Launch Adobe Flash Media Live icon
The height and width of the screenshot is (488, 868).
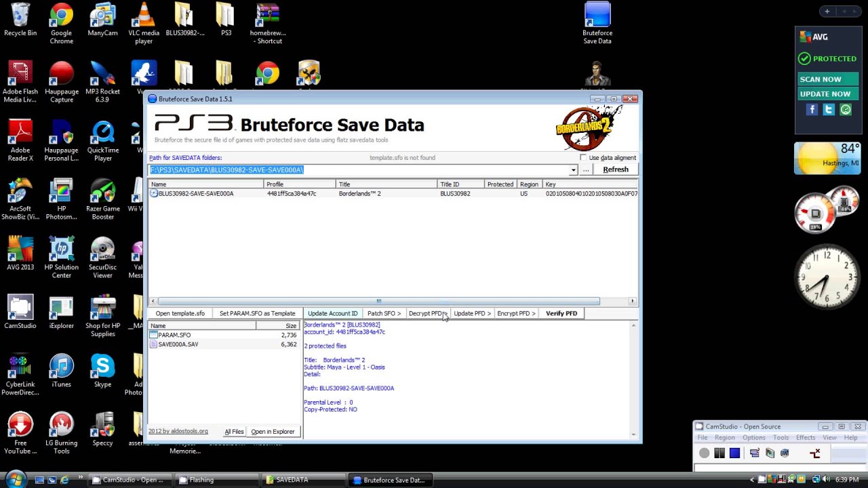20,82
